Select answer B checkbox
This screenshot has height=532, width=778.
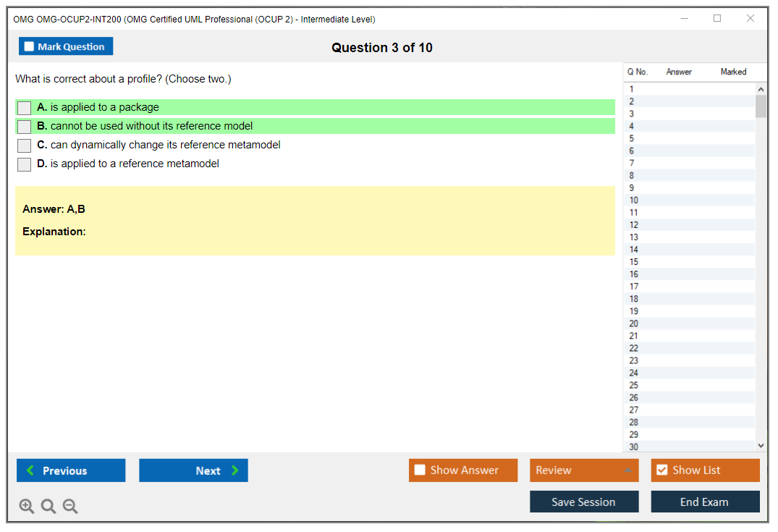click(x=25, y=127)
